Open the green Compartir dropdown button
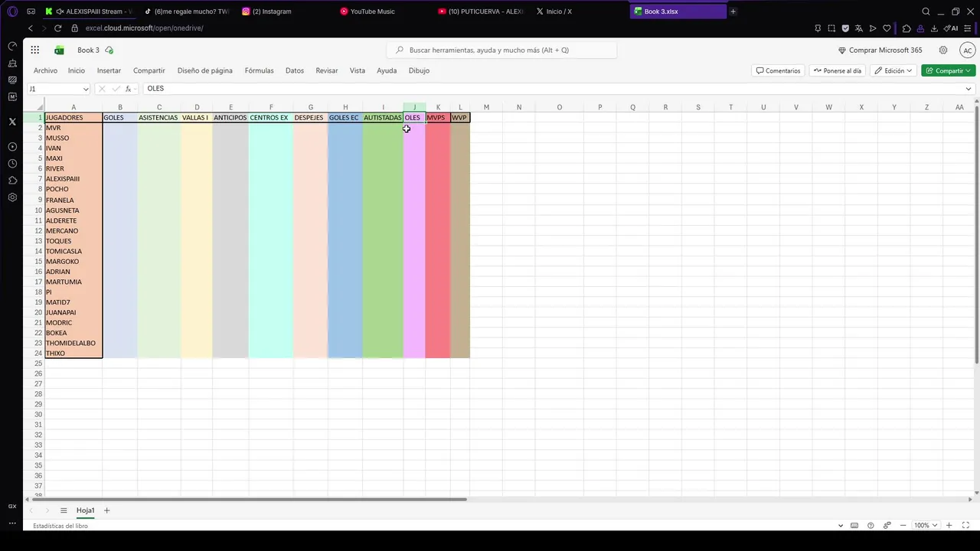This screenshot has width=980, height=551. [948, 70]
